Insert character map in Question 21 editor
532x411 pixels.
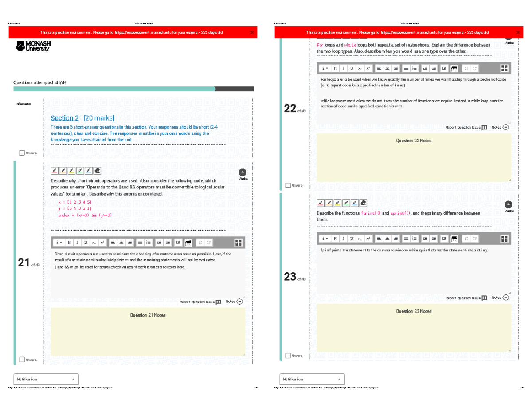coord(178,243)
